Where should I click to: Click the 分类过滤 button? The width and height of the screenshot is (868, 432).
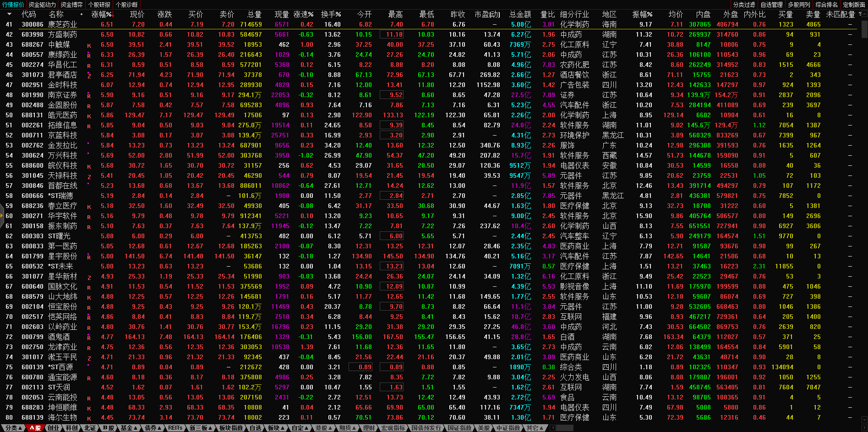[744, 5]
